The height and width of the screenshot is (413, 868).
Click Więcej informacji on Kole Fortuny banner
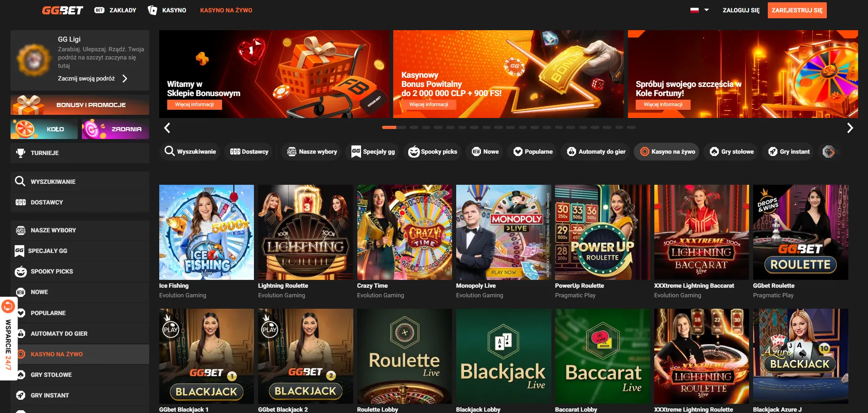[663, 105]
